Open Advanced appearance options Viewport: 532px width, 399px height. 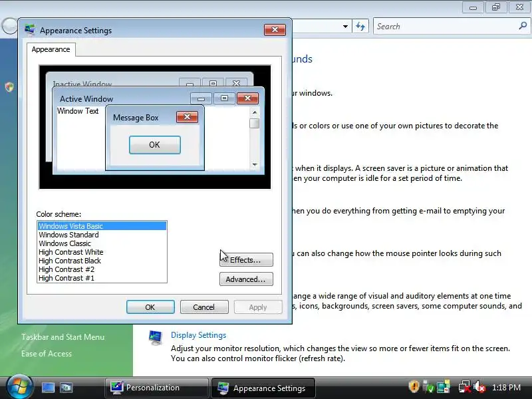[246, 279]
